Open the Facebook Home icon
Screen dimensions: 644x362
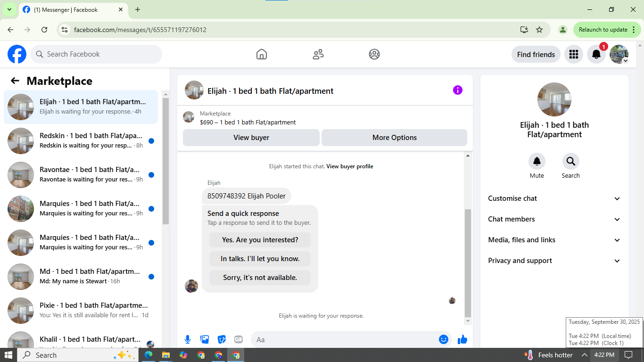pyautogui.click(x=262, y=54)
